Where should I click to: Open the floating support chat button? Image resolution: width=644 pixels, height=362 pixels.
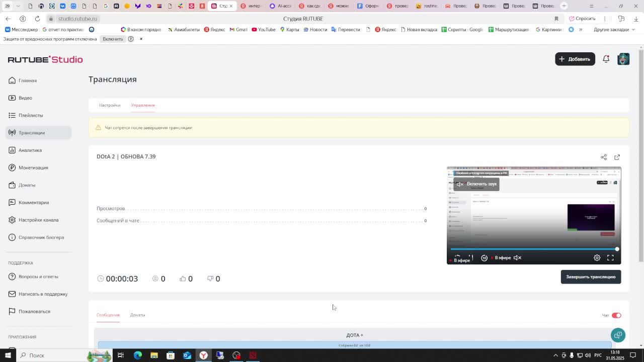click(618, 335)
